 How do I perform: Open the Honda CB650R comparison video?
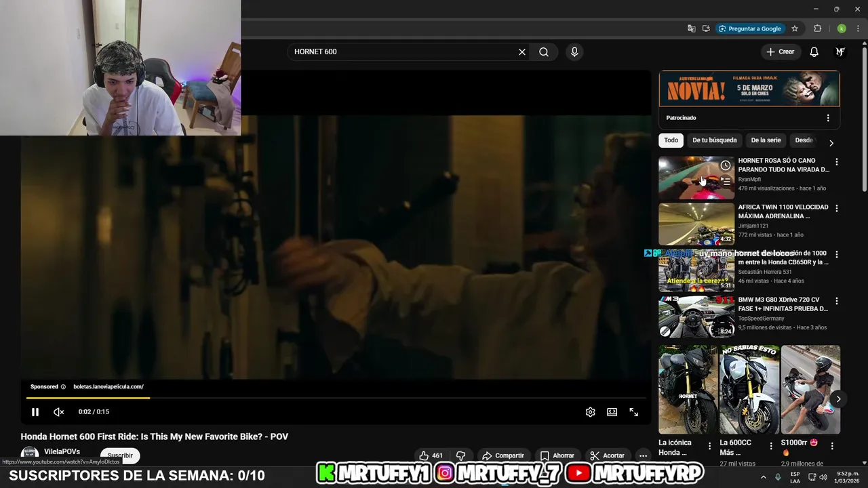point(696,270)
